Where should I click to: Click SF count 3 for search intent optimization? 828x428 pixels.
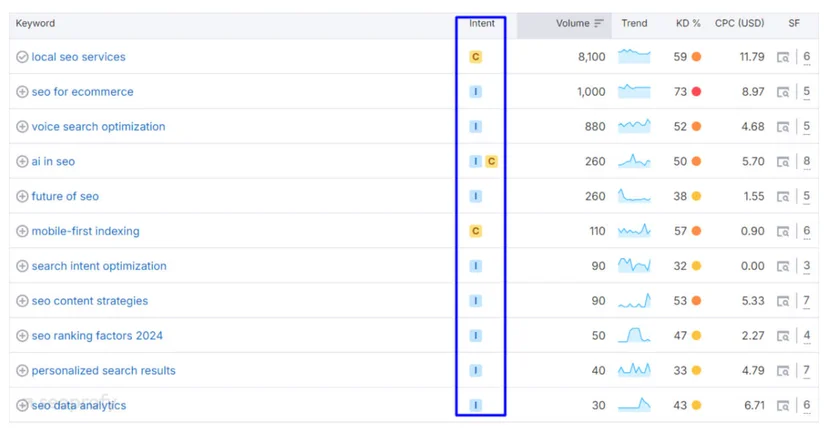tap(806, 265)
